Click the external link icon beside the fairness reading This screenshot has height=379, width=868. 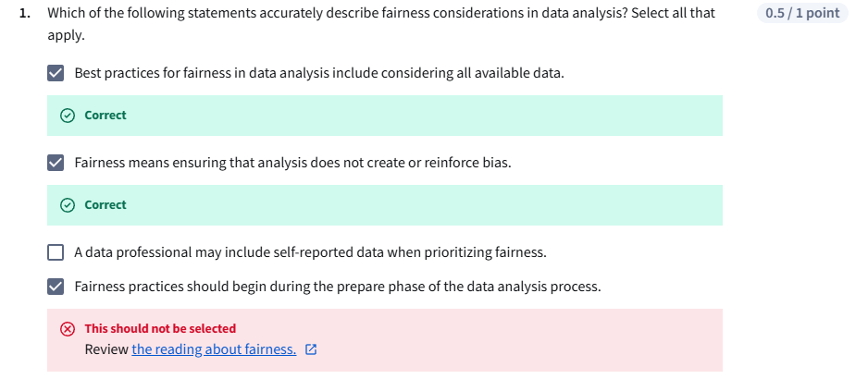click(x=311, y=350)
